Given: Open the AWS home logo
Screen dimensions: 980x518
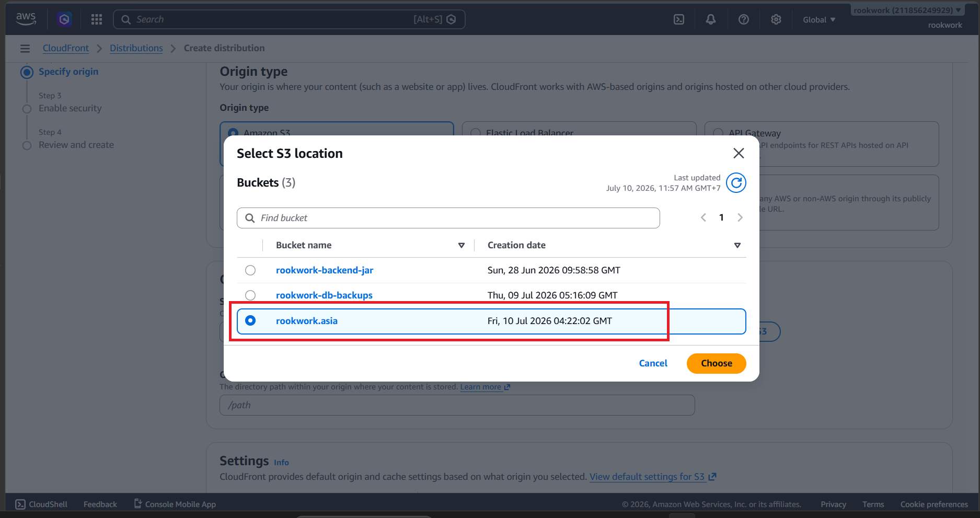Looking at the screenshot, I should tap(26, 19).
